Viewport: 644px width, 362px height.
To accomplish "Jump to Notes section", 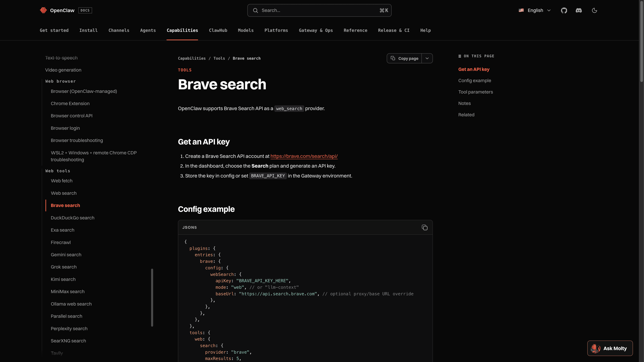I will [464, 103].
